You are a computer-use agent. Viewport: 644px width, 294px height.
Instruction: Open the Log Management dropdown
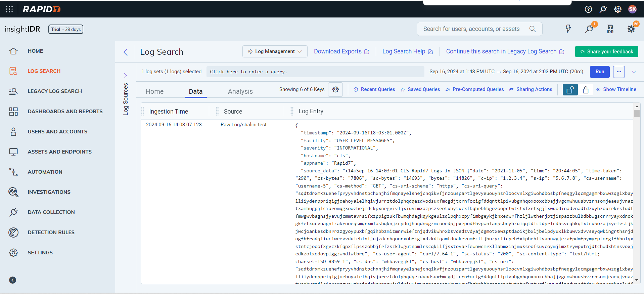pos(275,51)
